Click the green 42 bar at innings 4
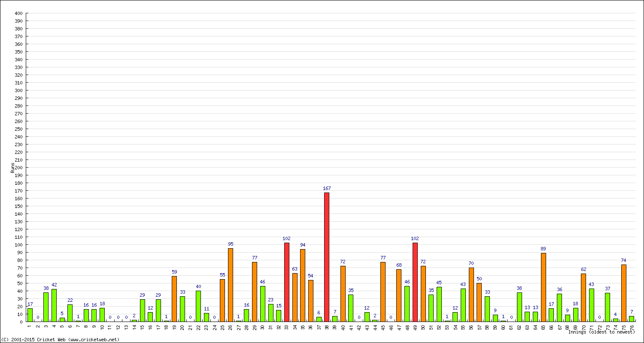The width and height of the screenshot is (644, 343). click(54, 305)
